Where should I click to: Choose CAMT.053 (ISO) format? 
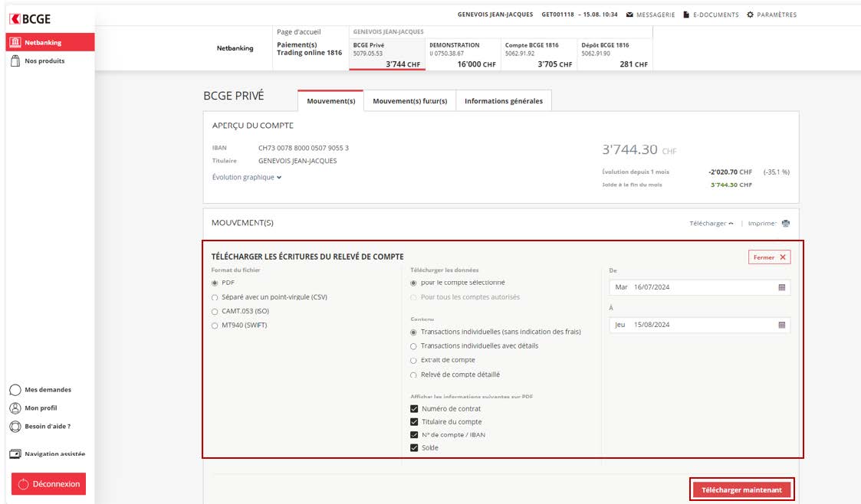tap(215, 312)
